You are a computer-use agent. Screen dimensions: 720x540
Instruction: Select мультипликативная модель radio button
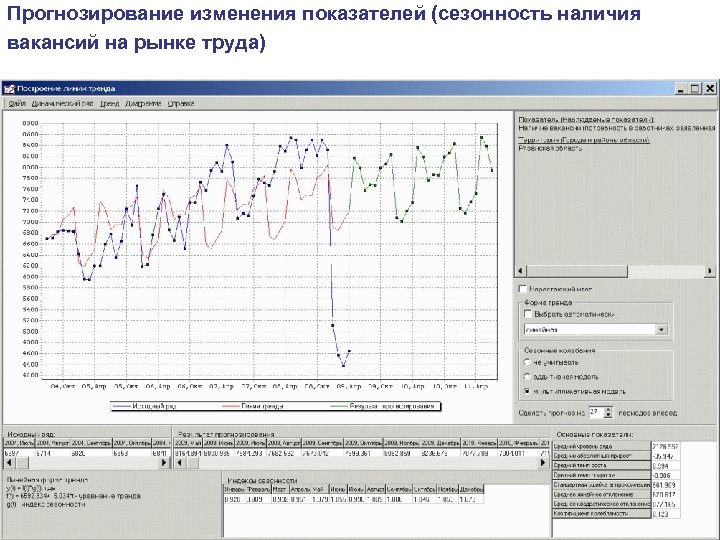tap(527, 391)
